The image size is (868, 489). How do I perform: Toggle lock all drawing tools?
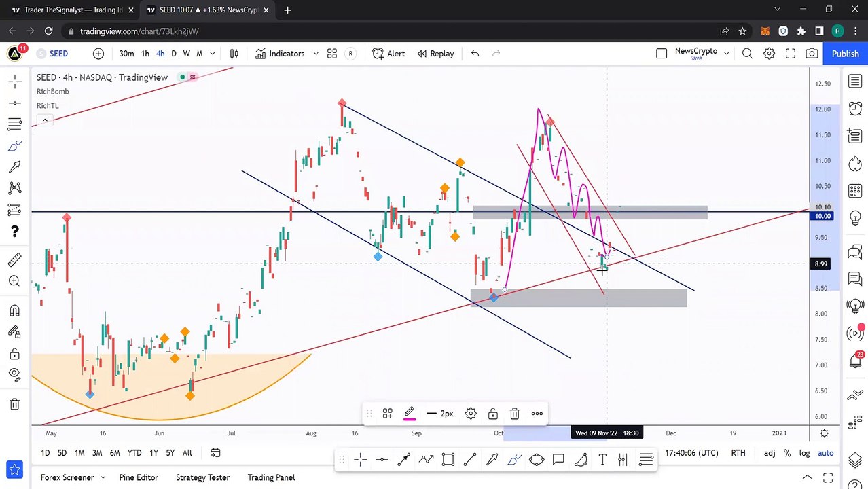point(15,353)
